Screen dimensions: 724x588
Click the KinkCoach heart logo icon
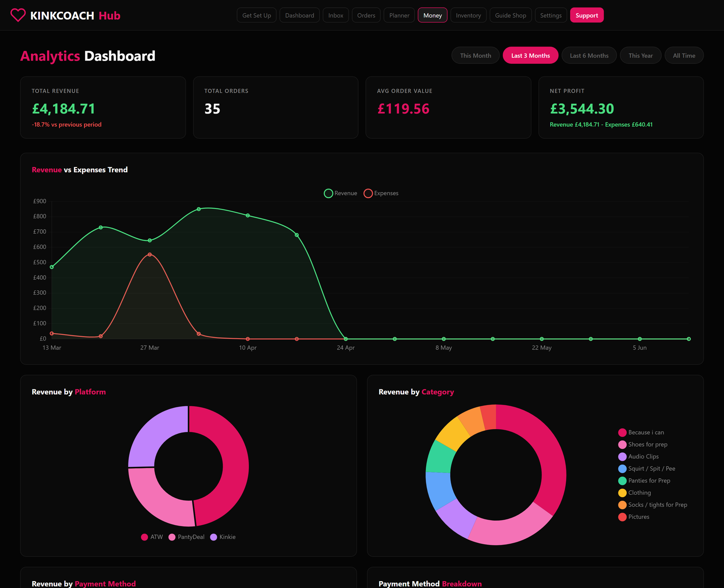coord(18,15)
